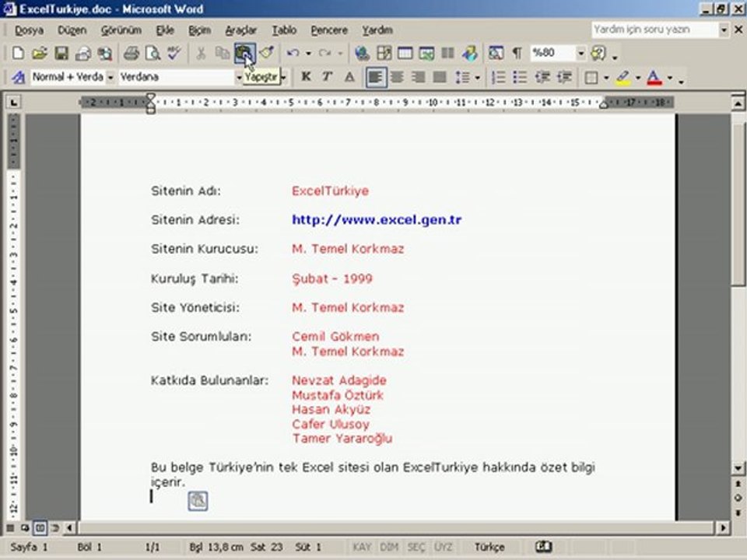Viewport: 747px width, 560px height.
Task: Open the Görünüm menu
Action: pos(121,30)
